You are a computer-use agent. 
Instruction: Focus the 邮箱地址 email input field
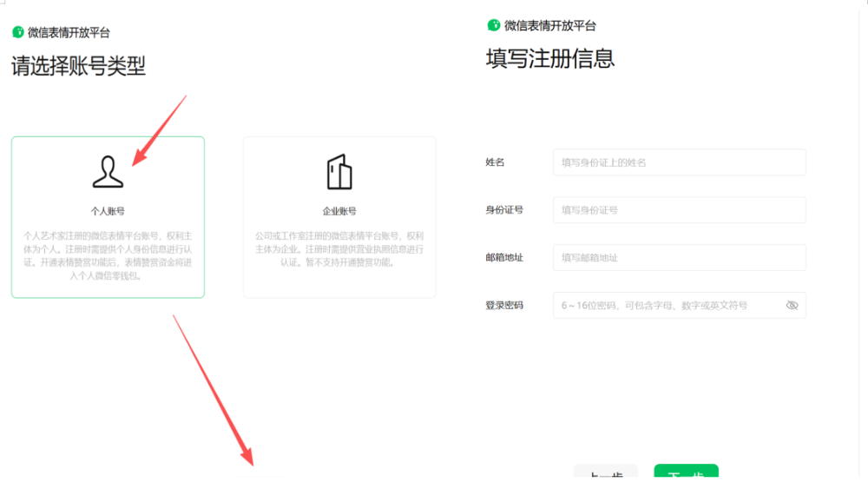pyautogui.click(x=679, y=258)
